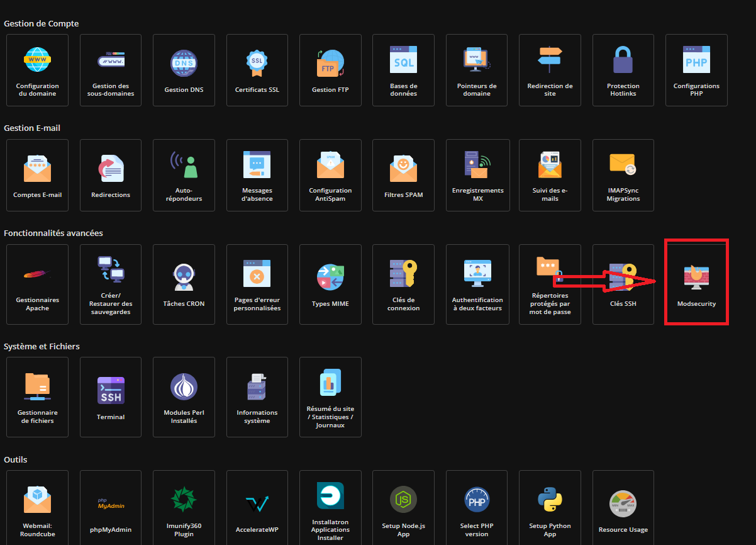The image size is (756, 545).
Task: Click the Outils heading
Action: pyautogui.click(x=16, y=459)
